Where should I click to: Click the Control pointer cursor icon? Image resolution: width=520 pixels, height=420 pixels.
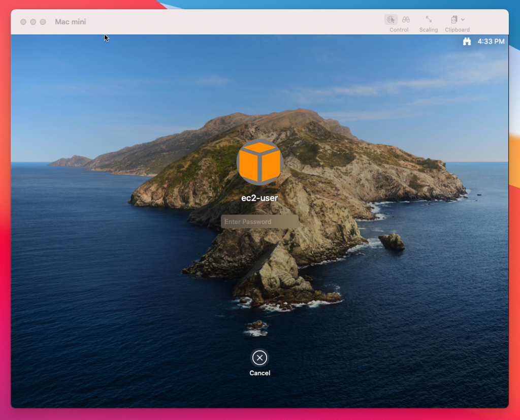coord(392,19)
